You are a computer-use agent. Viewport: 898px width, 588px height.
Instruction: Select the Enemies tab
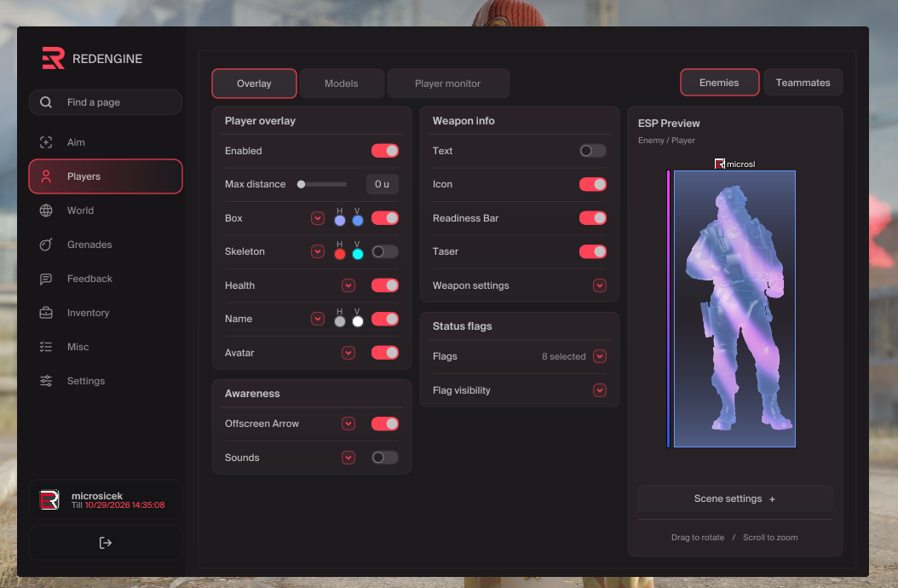click(719, 83)
